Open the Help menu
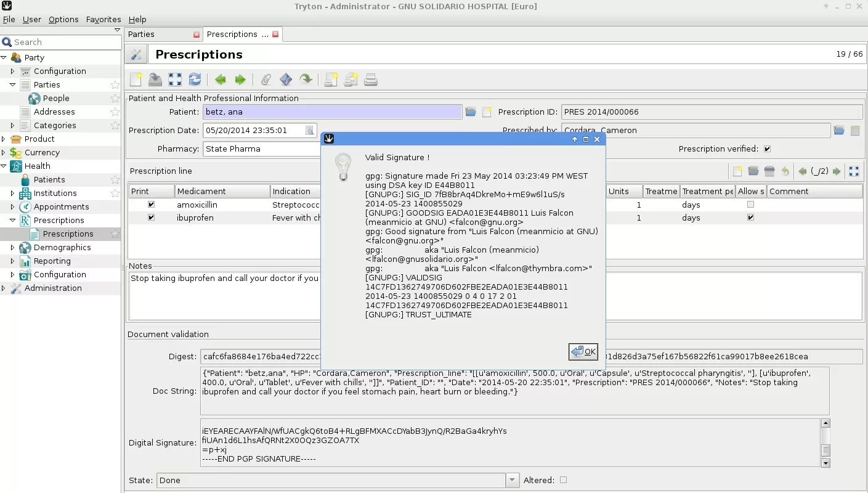The image size is (868, 493). (x=137, y=19)
